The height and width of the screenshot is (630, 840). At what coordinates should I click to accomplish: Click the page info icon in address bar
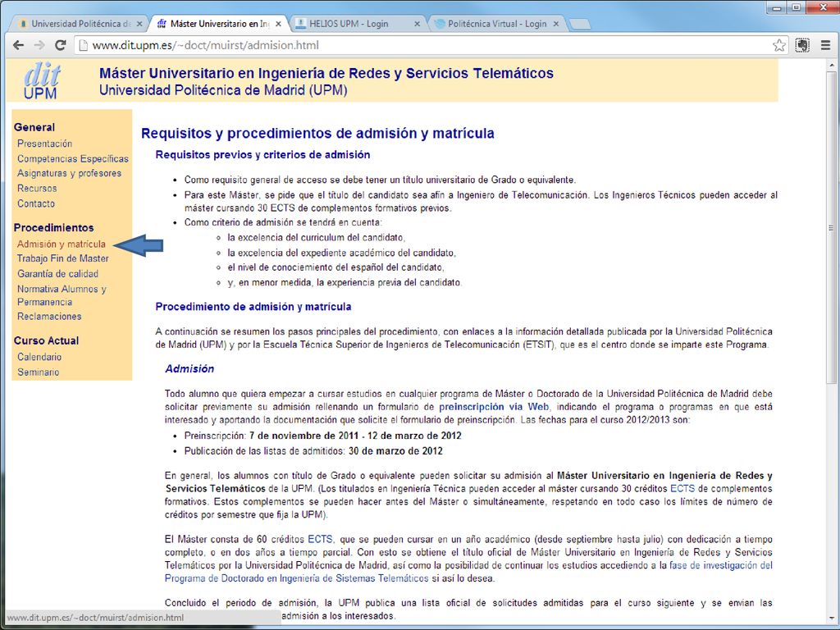[x=83, y=46]
